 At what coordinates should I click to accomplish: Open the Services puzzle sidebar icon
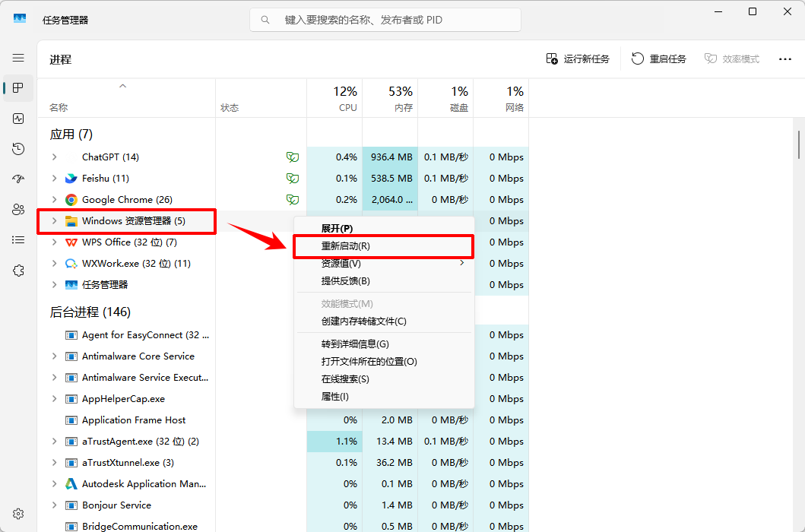click(x=18, y=270)
